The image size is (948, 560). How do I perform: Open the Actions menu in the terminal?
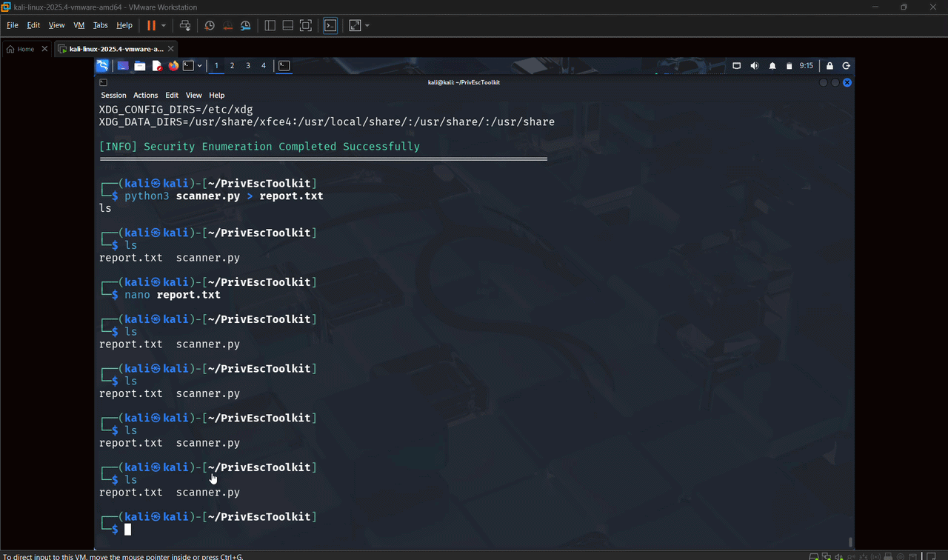[x=145, y=95]
